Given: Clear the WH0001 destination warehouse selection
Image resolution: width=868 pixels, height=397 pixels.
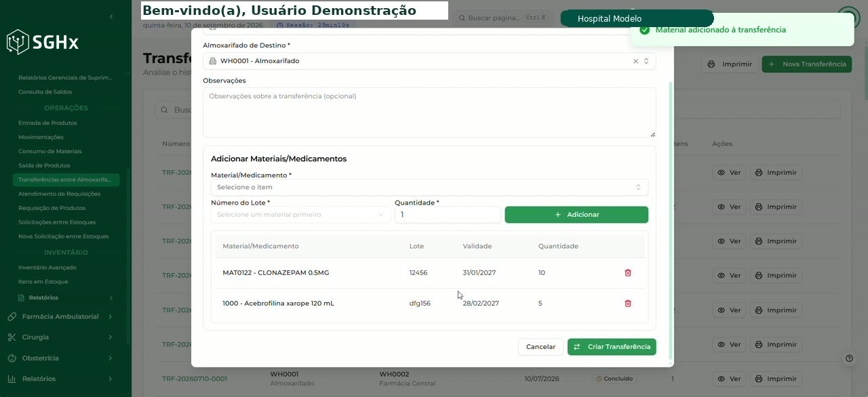Looking at the screenshot, I should pyautogui.click(x=635, y=61).
